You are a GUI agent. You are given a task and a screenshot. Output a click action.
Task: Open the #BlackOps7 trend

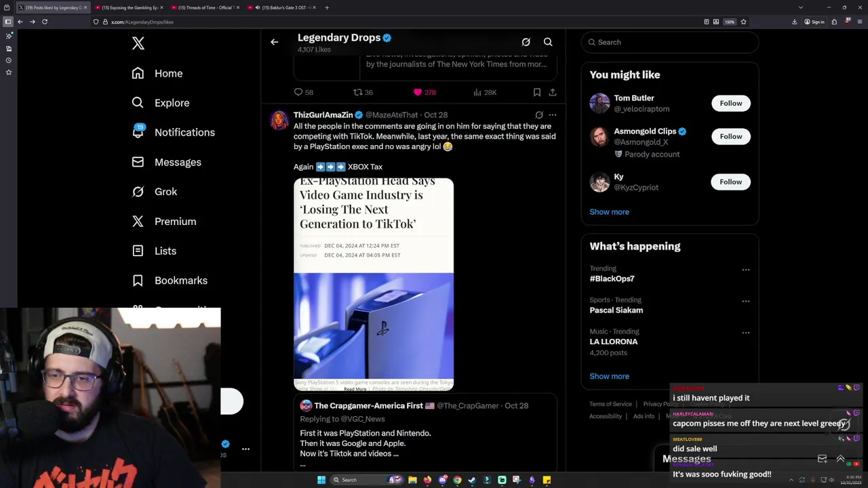[x=612, y=279]
